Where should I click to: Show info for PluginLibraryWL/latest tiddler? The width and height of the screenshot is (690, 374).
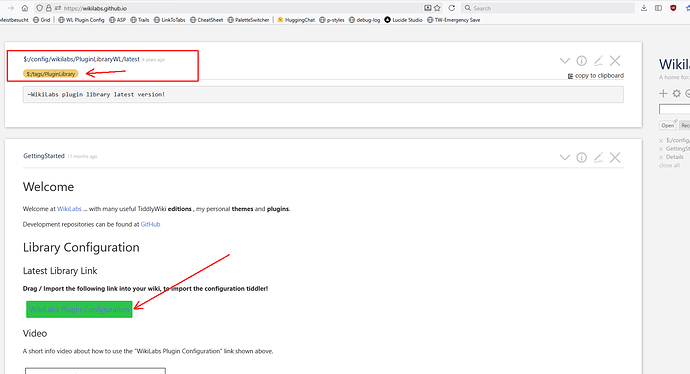pyautogui.click(x=581, y=61)
